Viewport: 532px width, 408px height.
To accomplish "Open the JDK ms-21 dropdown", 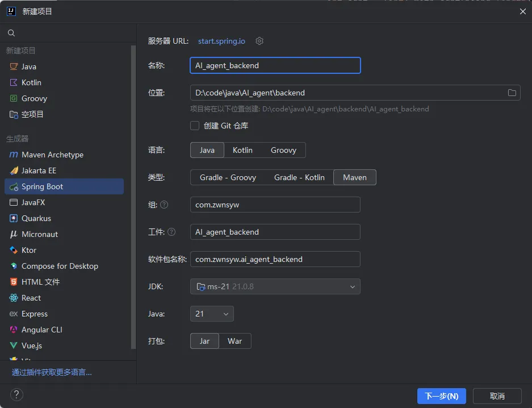I will coord(275,286).
